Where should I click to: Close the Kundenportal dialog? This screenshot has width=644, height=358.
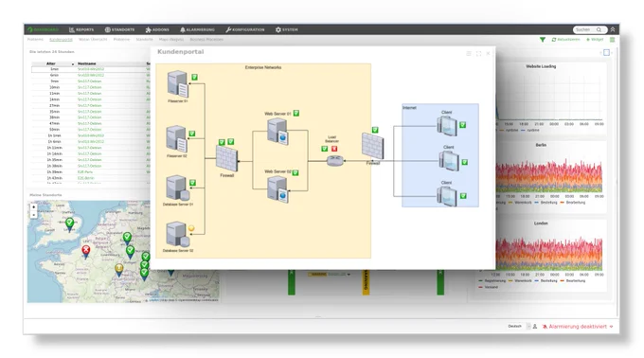[x=488, y=53]
